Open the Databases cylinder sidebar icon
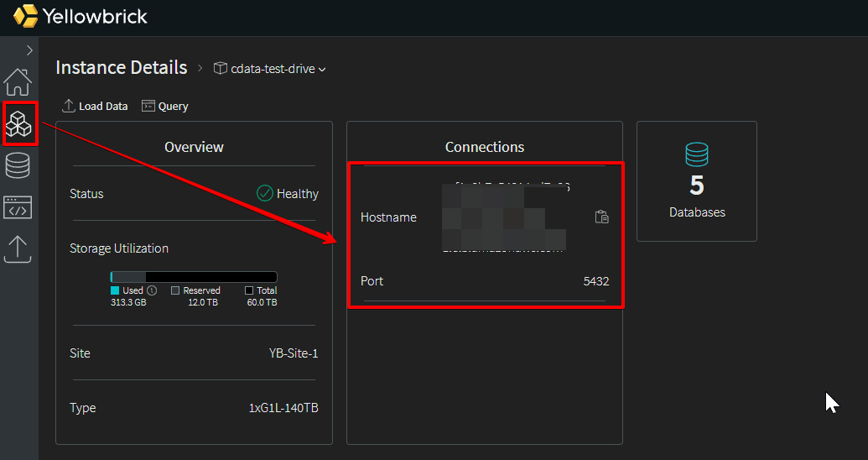The height and width of the screenshot is (460, 868). [x=18, y=165]
